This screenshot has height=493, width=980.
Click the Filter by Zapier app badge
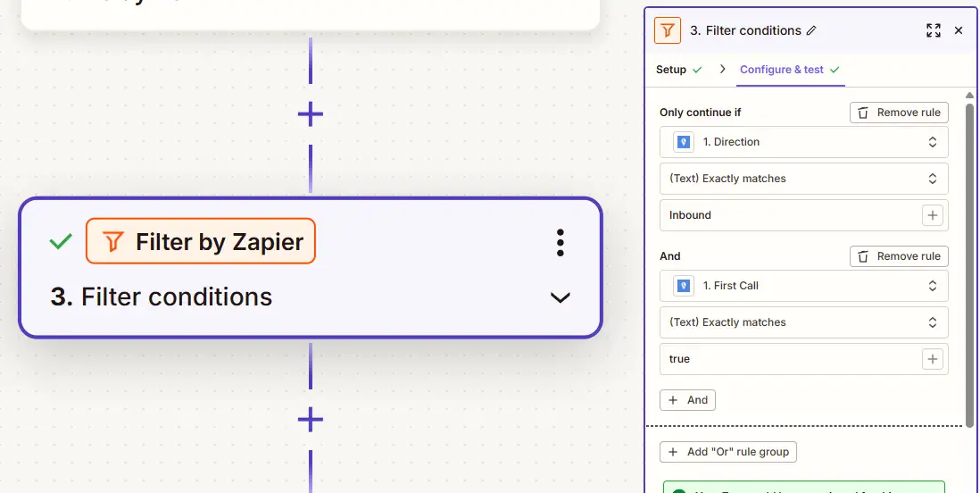tap(201, 241)
